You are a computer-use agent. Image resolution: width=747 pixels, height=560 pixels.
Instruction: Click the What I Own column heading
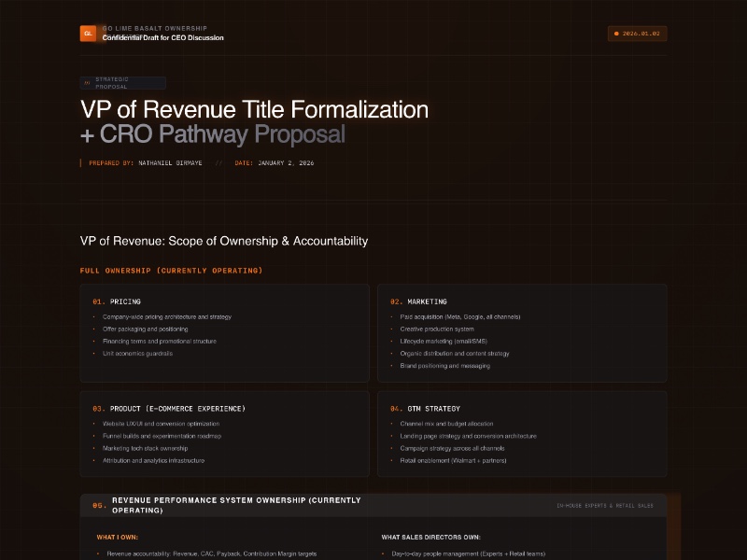pyautogui.click(x=119, y=538)
